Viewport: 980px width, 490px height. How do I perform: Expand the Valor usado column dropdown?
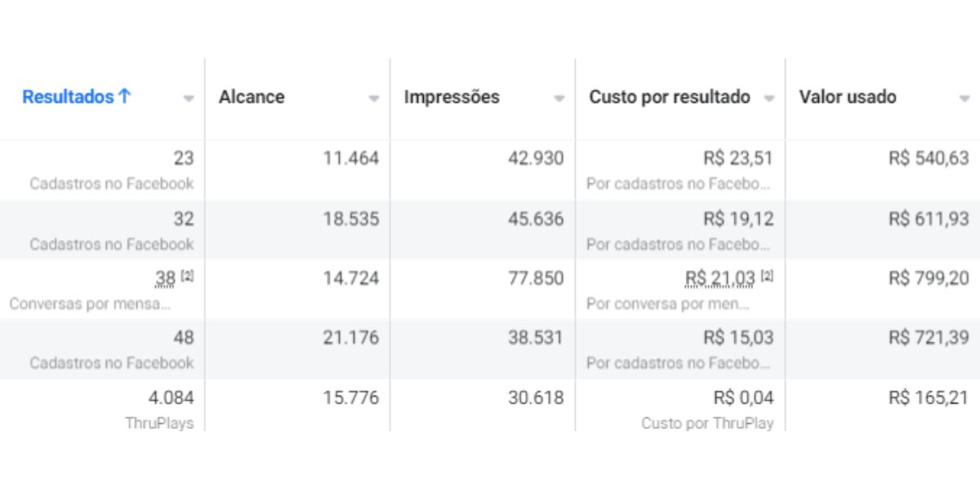[x=964, y=99]
